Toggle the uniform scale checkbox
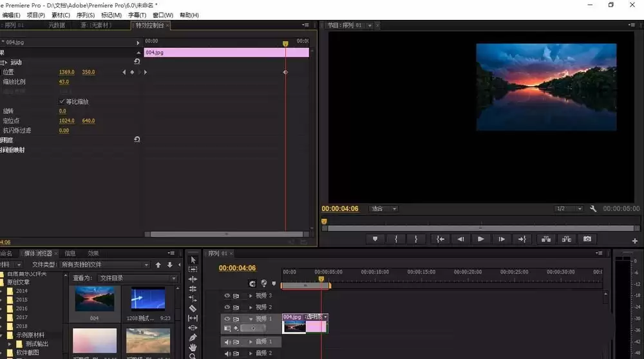The height and width of the screenshot is (359, 644). tap(62, 102)
